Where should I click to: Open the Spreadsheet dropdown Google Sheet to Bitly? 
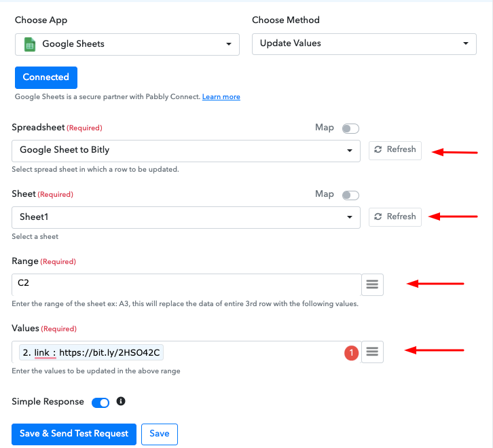pos(186,151)
